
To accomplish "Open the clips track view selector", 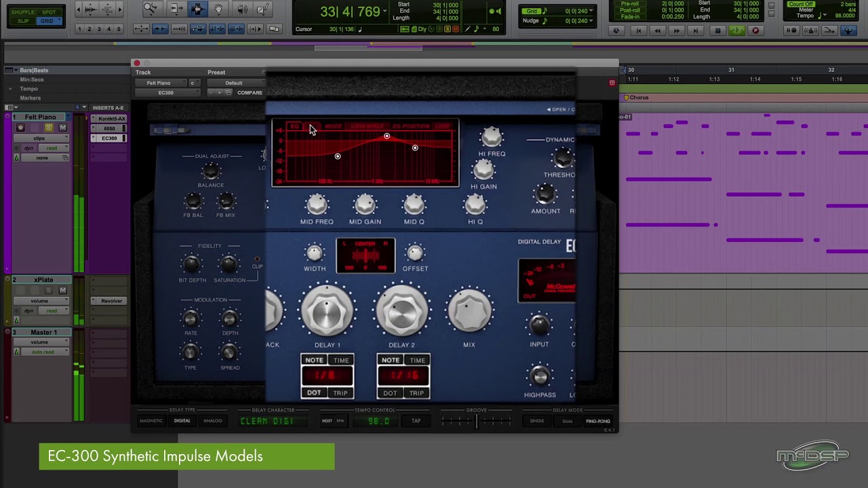I will pyautogui.click(x=41, y=138).
